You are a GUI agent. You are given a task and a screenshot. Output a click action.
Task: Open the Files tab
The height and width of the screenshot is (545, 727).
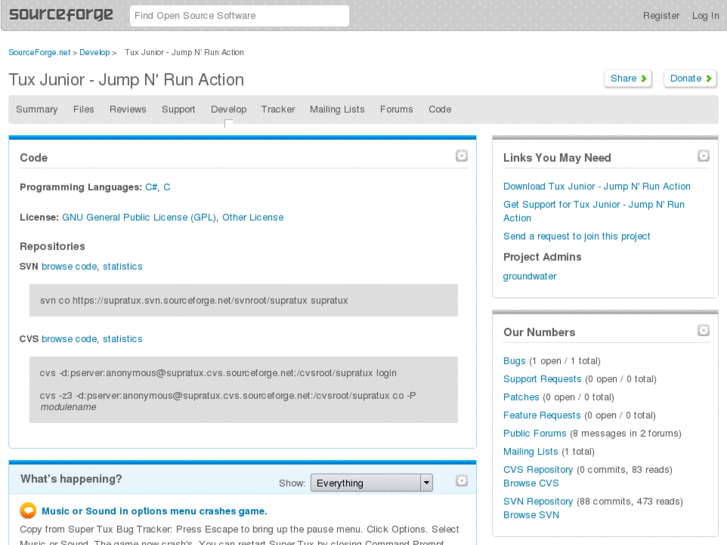pos(83,109)
